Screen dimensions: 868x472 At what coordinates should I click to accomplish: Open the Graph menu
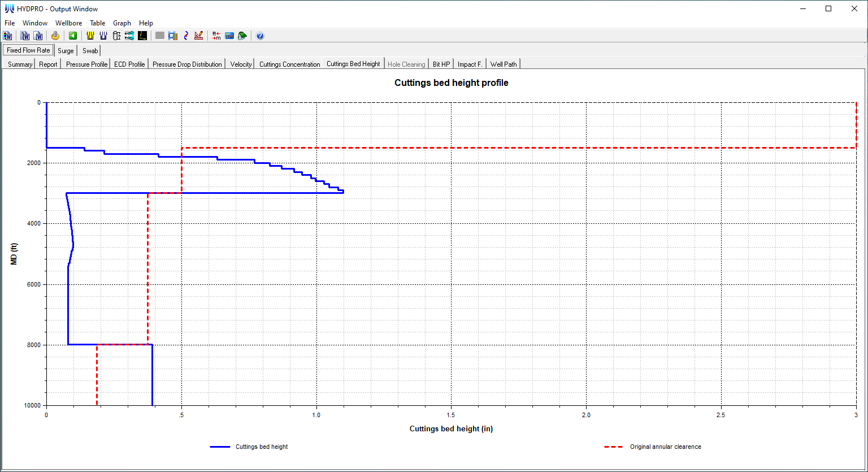point(122,23)
